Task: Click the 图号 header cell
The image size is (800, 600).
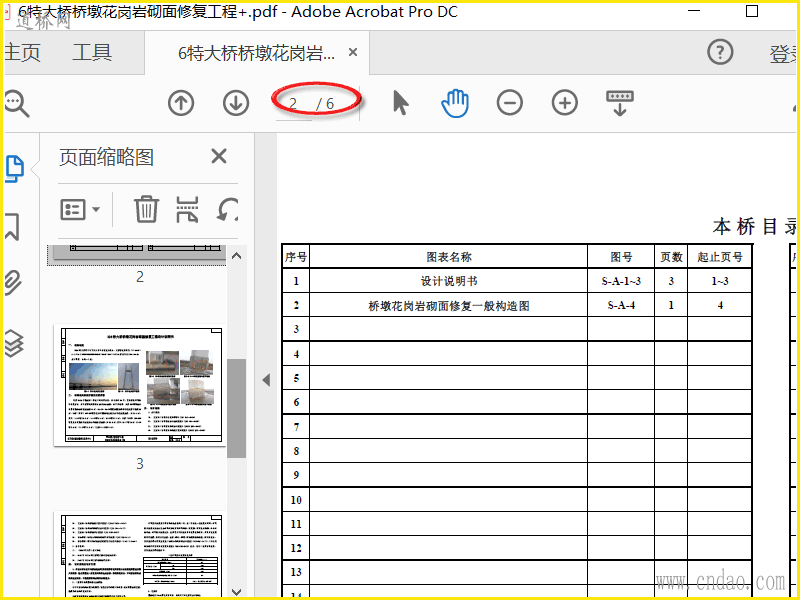Action: tap(621, 257)
